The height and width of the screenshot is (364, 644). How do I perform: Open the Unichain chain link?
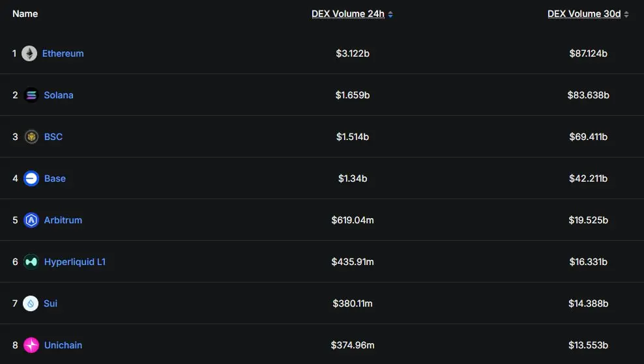(x=63, y=345)
